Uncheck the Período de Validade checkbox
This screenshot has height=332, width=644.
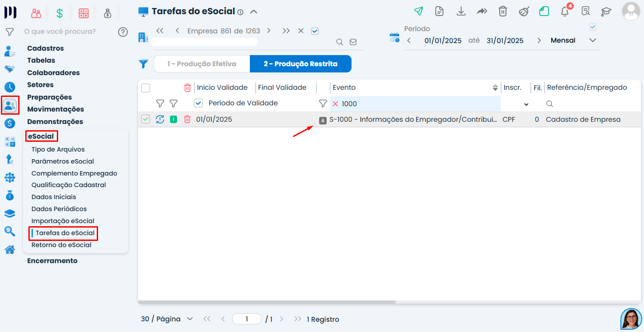[x=198, y=103]
